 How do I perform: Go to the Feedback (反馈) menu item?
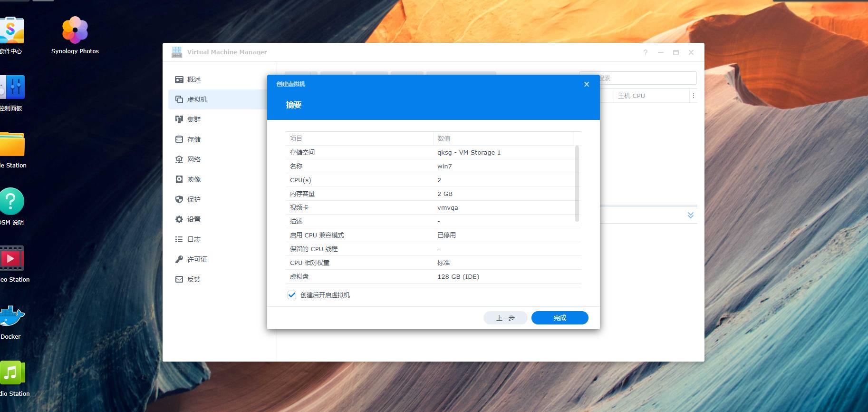coord(193,279)
